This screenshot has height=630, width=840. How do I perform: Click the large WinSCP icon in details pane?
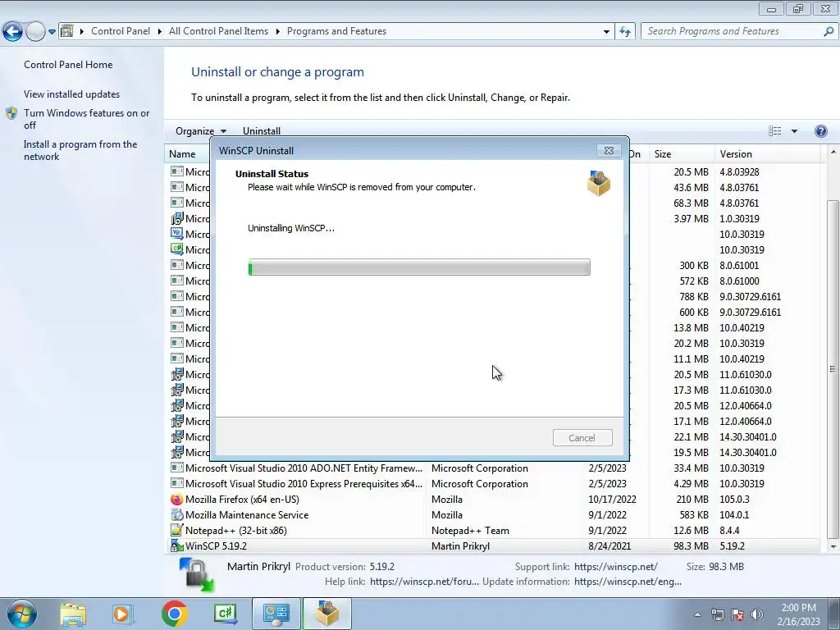tap(197, 575)
